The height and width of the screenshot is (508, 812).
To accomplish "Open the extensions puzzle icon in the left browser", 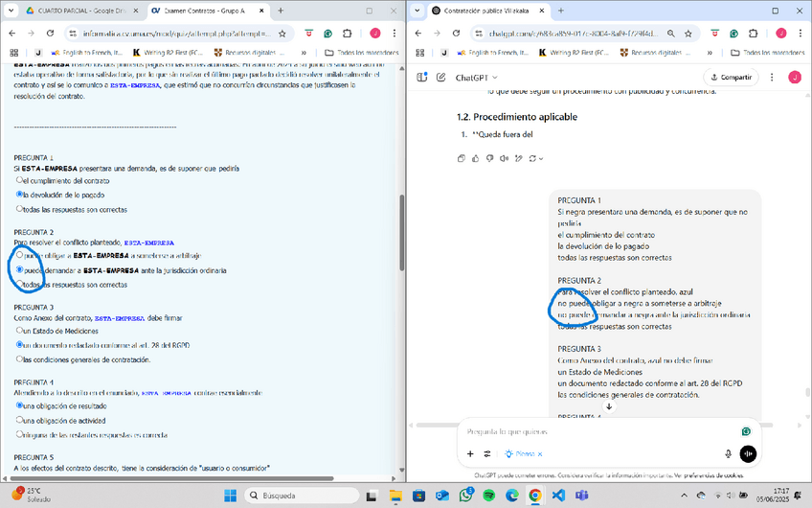I will [348, 34].
